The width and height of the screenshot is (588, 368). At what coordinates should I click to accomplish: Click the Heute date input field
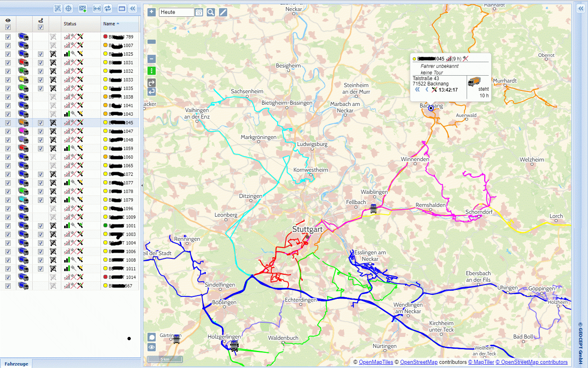(176, 12)
